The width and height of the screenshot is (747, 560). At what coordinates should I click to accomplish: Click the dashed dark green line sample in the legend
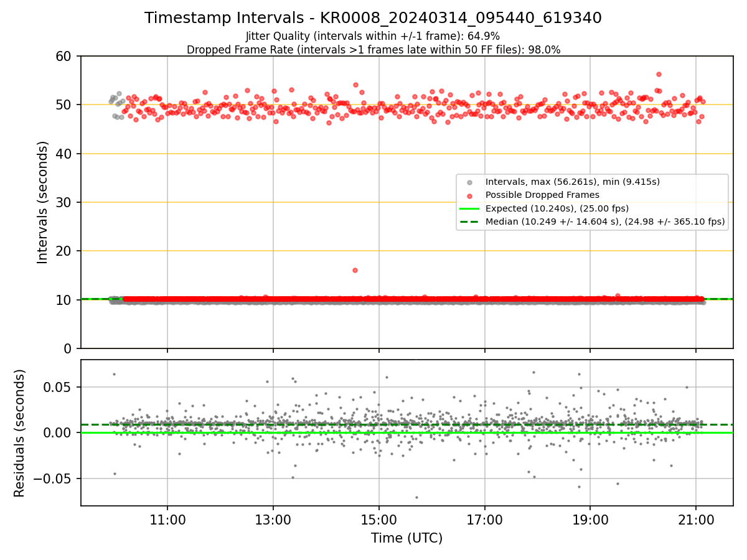[470, 222]
